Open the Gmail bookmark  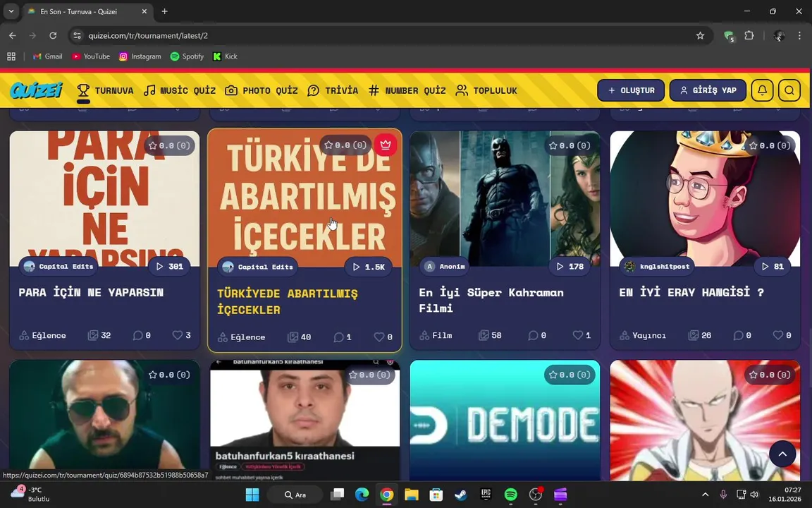pyautogui.click(x=47, y=56)
